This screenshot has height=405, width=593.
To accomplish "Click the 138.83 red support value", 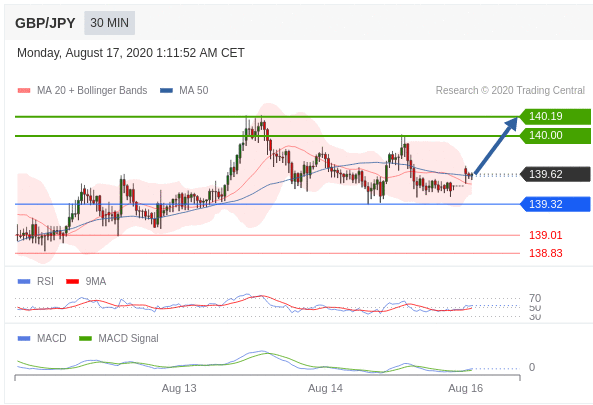I will click(545, 253).
